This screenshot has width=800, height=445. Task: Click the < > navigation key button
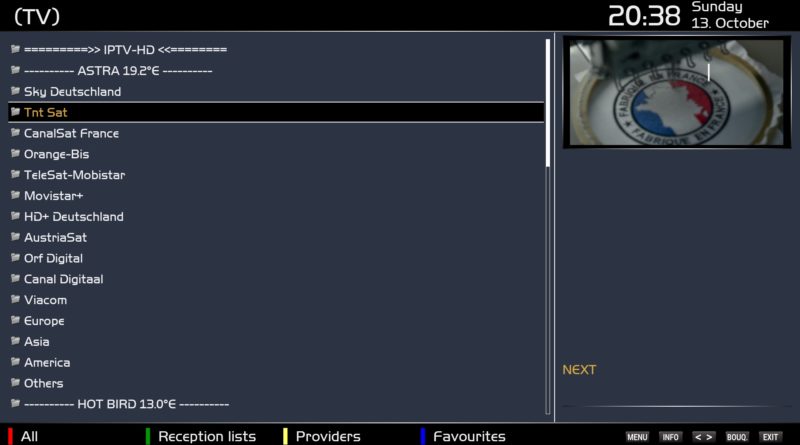[704, 437]
